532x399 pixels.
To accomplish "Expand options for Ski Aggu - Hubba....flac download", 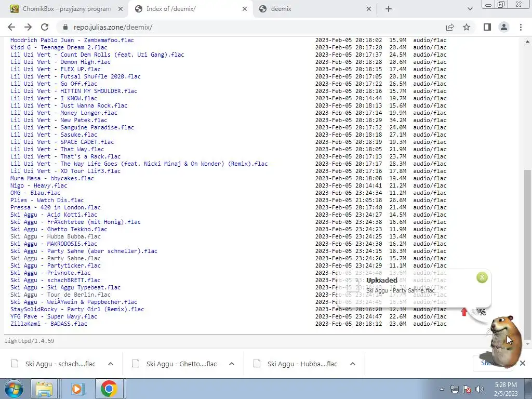I will [x=353, y=364].
